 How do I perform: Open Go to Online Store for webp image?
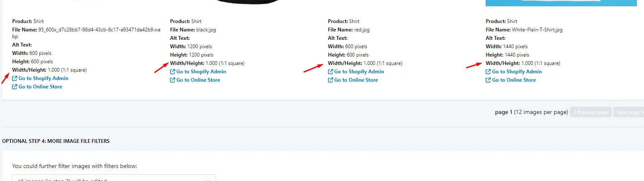coord(40,87)
